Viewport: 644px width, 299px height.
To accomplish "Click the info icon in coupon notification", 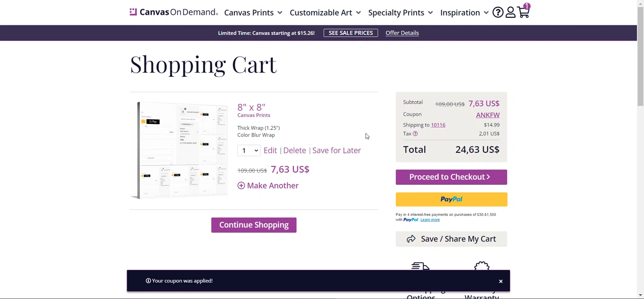I will click(148, 281).
